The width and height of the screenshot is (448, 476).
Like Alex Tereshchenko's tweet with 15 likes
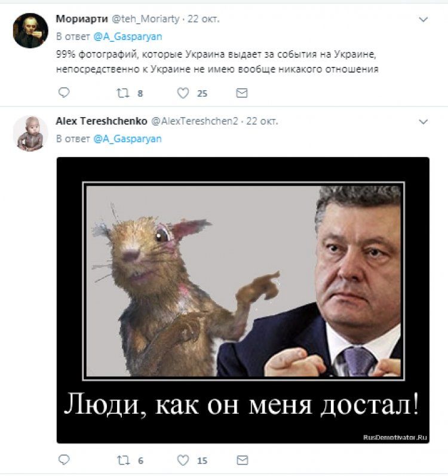click(183, 460)
